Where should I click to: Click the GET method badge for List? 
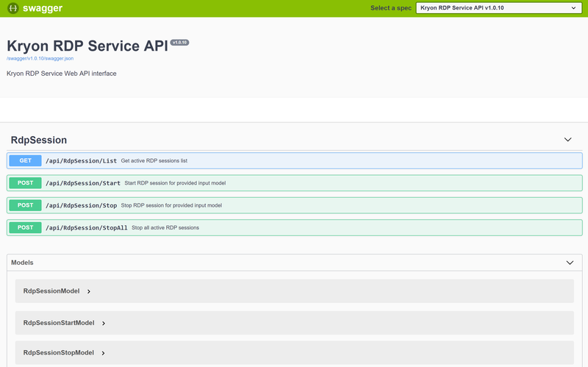click(25, 160)
